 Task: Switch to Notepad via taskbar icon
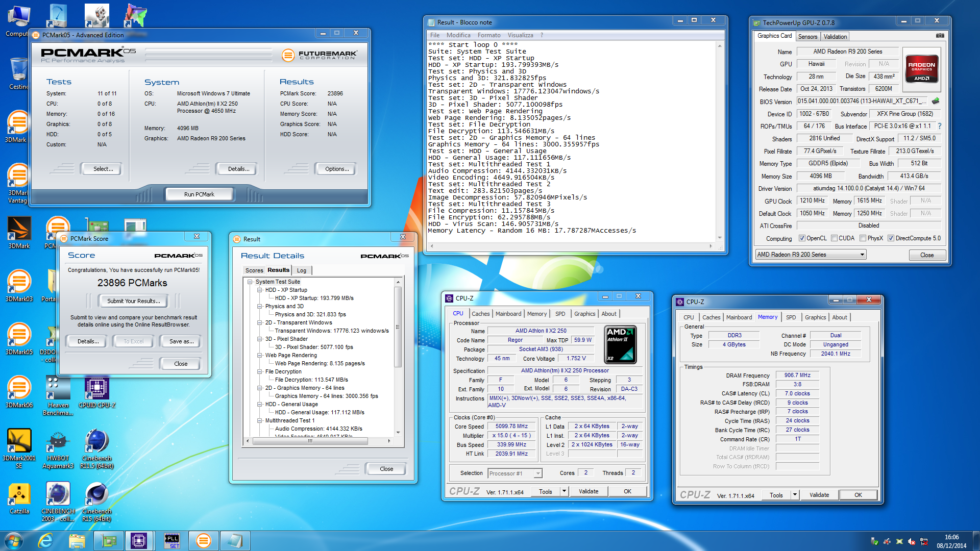pyautogui.click(x=235, y=541)
